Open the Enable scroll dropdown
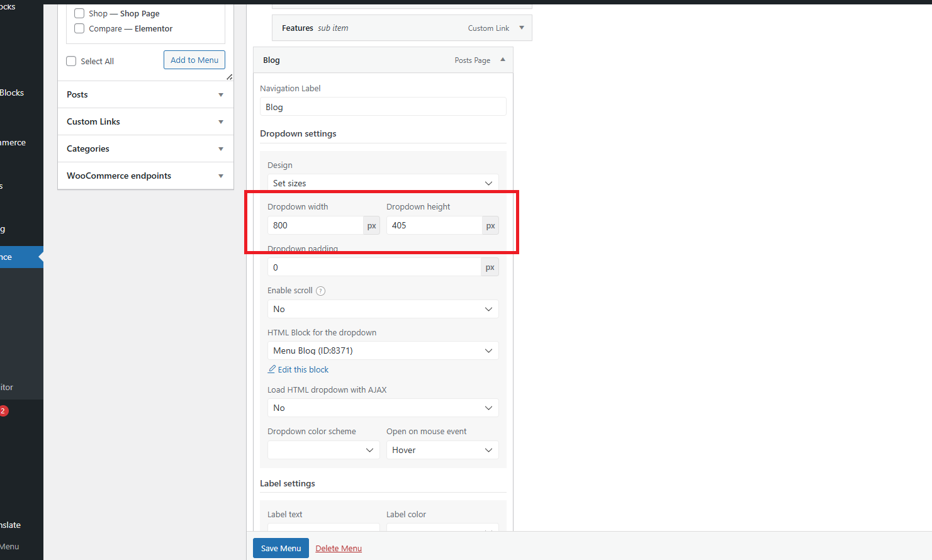 [x=383, y=309]
